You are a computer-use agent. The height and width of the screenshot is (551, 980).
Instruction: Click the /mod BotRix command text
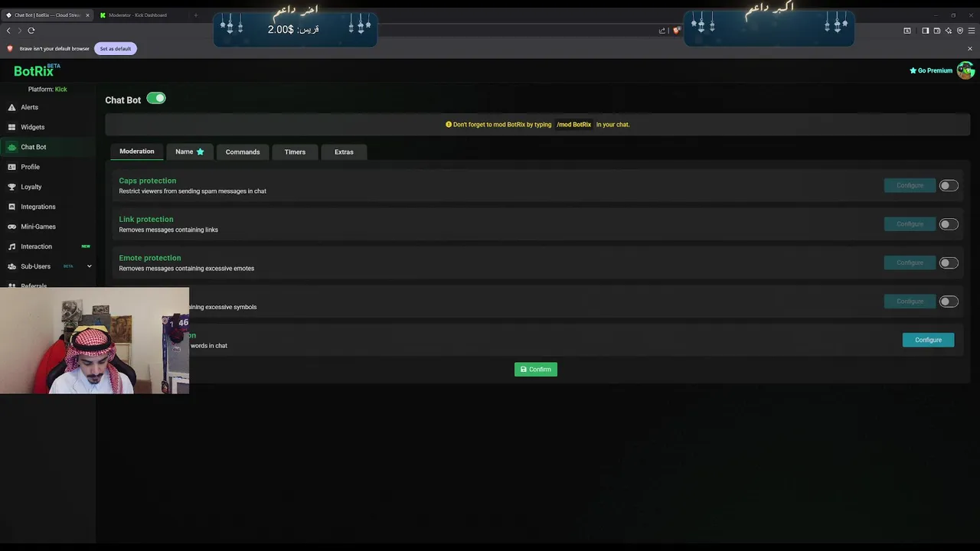574,124
